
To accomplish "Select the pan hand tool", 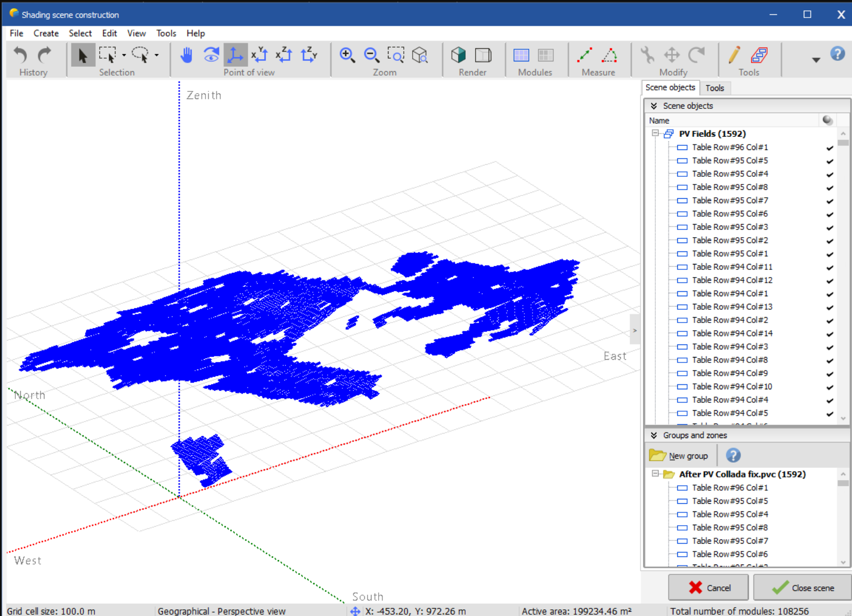I will pos(186,55).
